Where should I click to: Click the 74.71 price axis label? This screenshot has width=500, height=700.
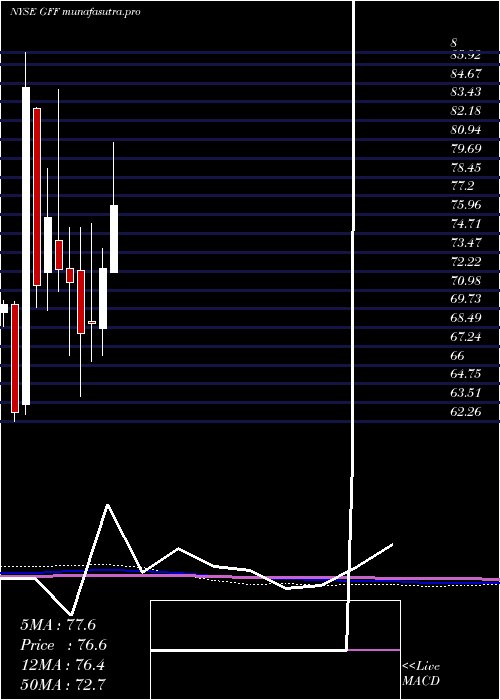coord(466,224)
